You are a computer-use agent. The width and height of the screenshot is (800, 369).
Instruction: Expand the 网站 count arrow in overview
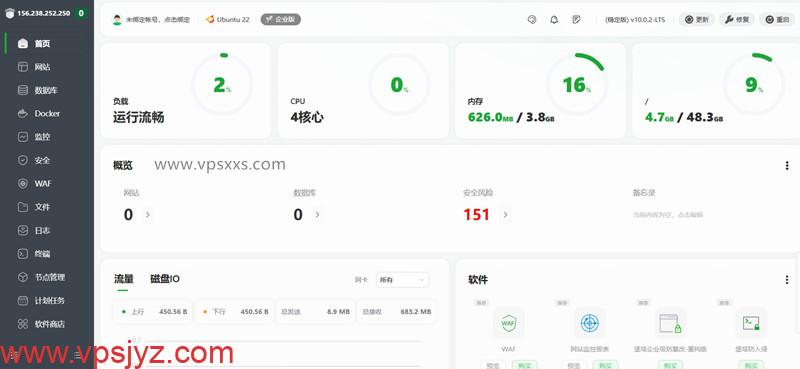tap(148, 215)
